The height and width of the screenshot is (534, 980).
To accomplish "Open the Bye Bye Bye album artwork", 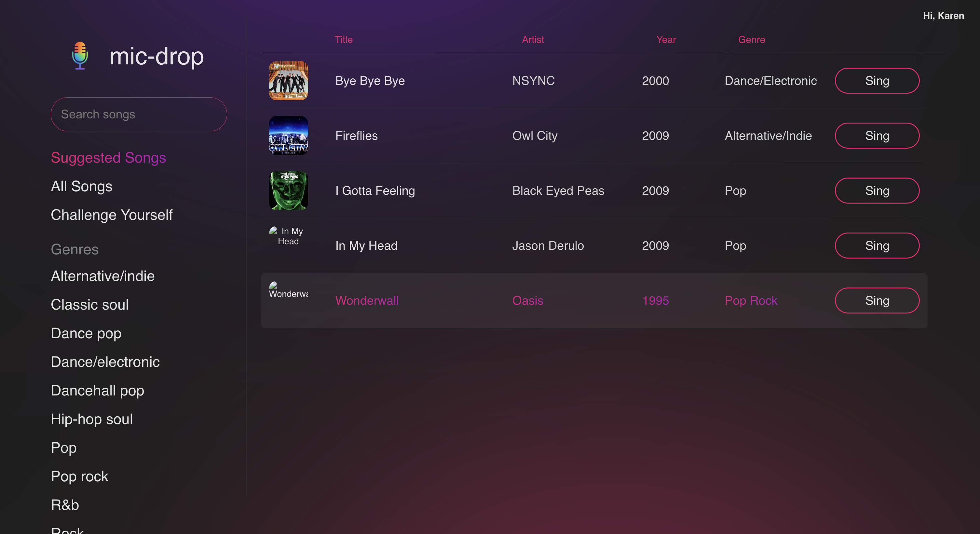I will [288, 81].
